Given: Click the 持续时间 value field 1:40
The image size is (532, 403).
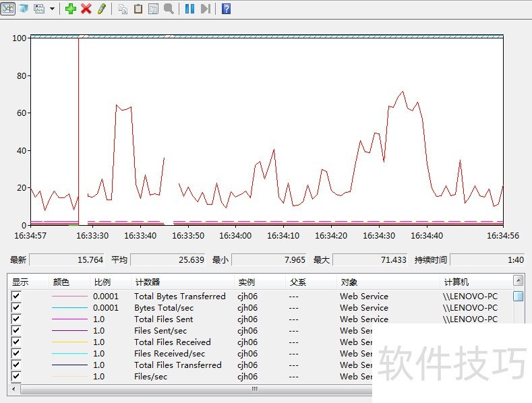Looking at the screenshot, I should point(487,260).
